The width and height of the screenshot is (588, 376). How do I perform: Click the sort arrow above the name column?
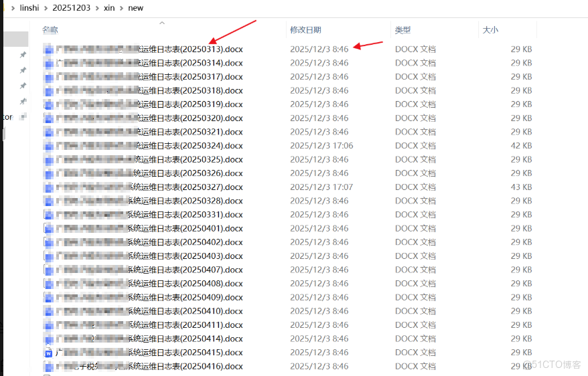(x=162, y=23)
